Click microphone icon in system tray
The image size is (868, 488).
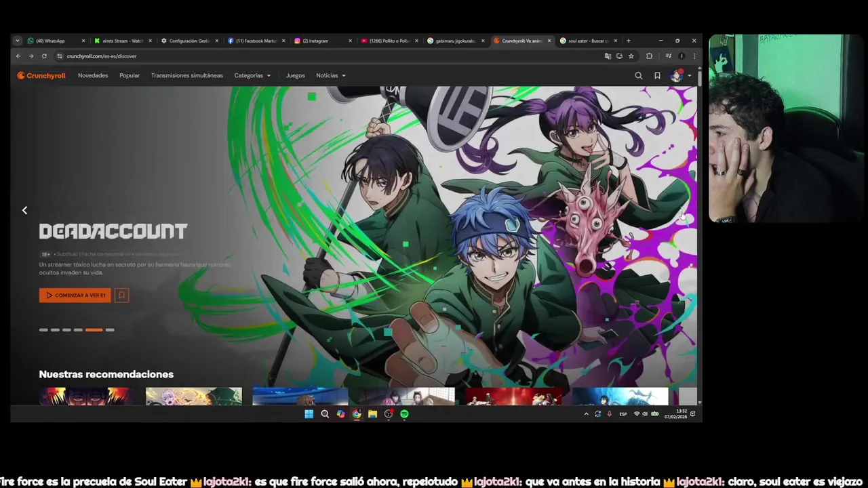click(x=609, y=414)
